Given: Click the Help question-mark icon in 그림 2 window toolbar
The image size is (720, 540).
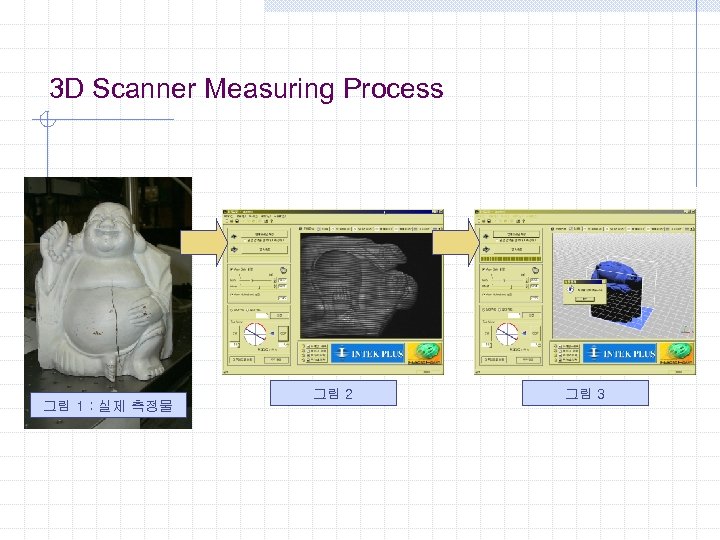Looking at the screenshot, I should (x=271, y=221).
